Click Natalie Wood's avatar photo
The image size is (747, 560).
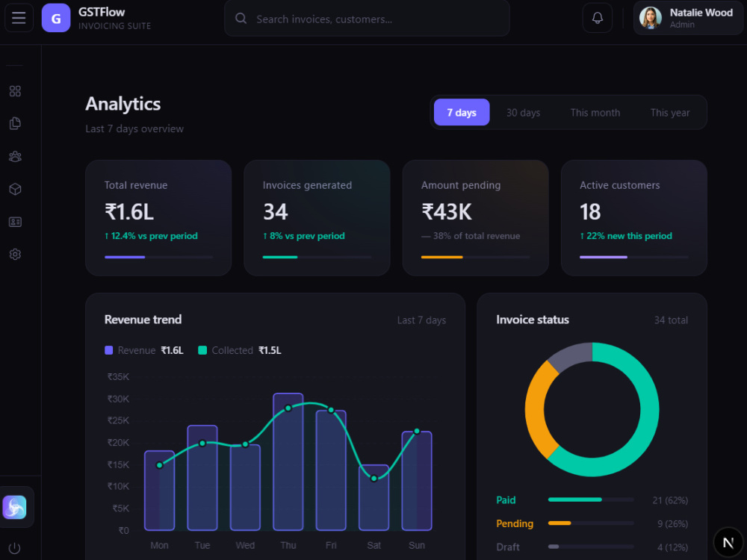click(x=650, y=18)
